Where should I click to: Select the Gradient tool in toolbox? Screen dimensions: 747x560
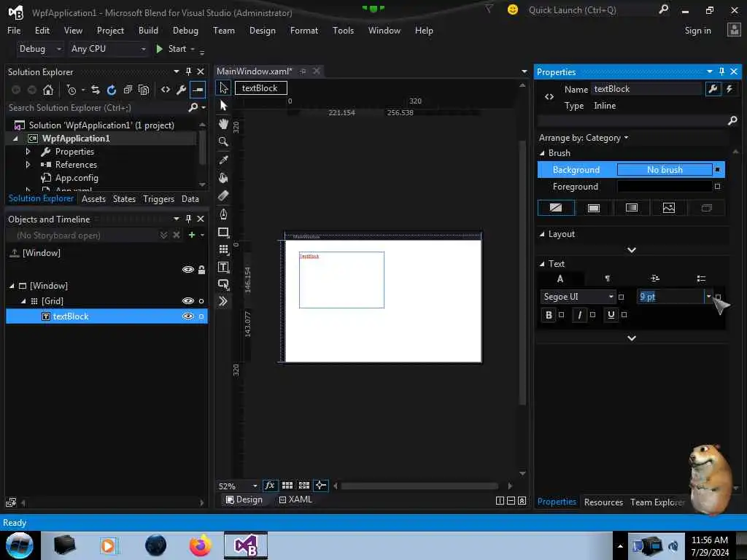click(223, 195)
